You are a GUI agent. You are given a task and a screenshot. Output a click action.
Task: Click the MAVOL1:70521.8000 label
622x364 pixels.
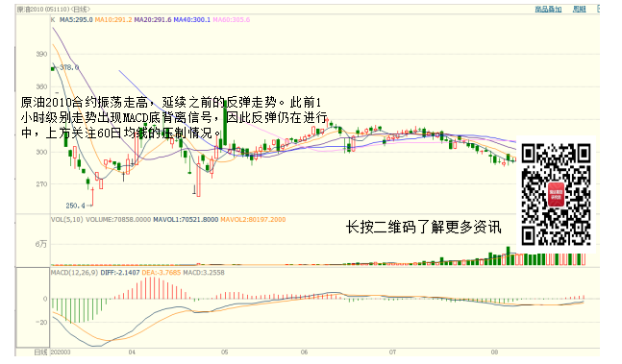click(x=186, y=219)
